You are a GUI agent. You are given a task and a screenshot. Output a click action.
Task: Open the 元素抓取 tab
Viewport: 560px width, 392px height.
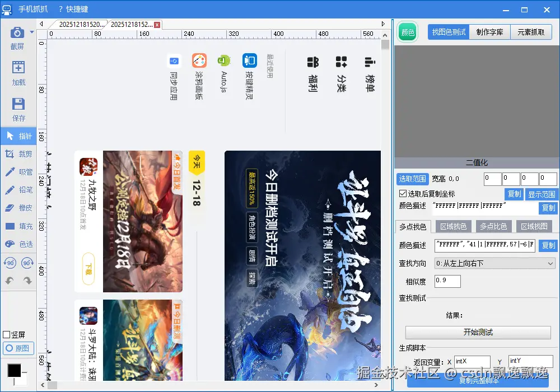click(x=531, y=32)
